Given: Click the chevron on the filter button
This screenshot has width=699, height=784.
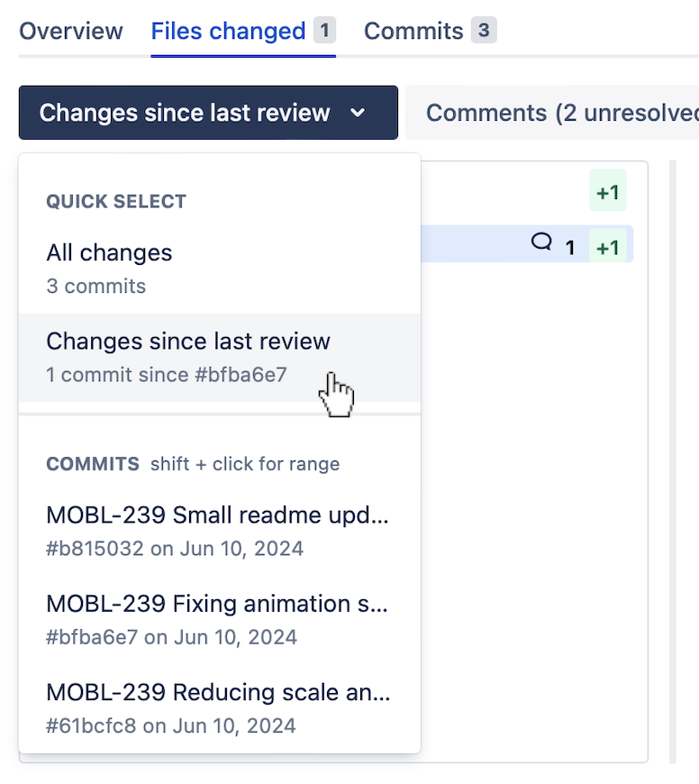Looking at the screenshot, I should tap(359, 114).
